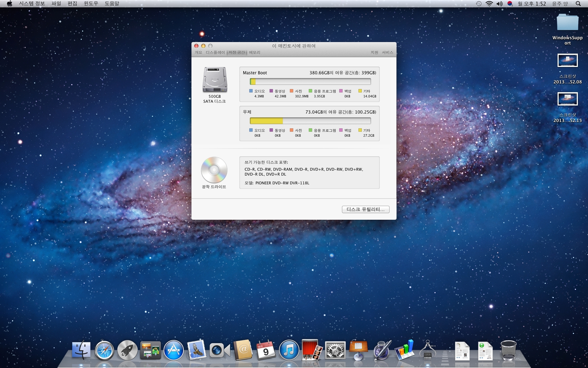Click the 500GB SATA disk icon
This screenshot has height=368, width=588.
[x=215, y=80]
